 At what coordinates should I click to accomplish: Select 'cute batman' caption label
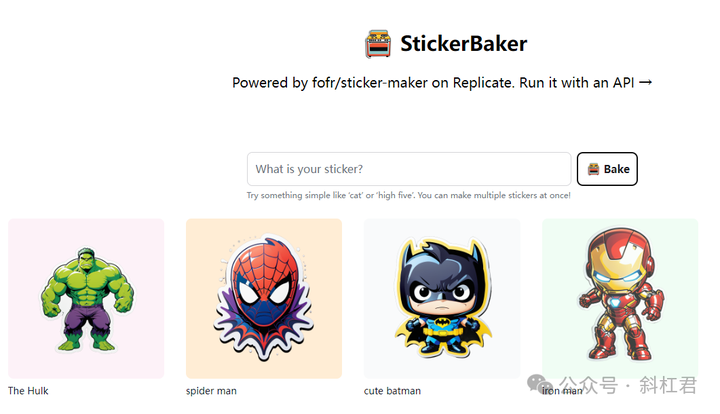pos(392,391)
